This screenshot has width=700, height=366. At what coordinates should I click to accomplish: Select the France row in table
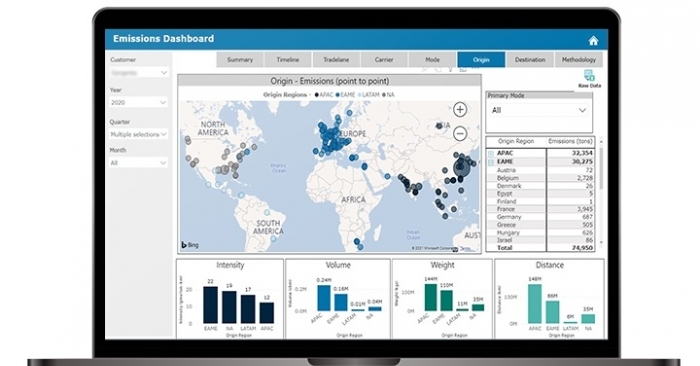pyautogui.click(x=540, y=209)
